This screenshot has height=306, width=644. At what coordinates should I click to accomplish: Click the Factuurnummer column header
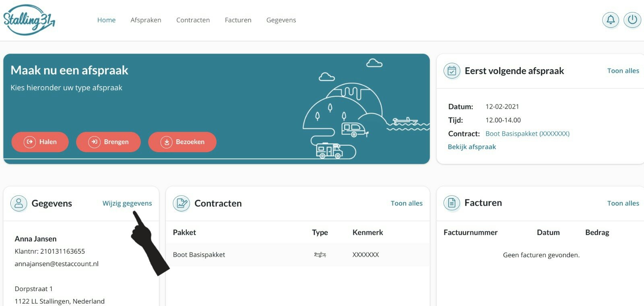pyautogui.click(x=471, y=232)
